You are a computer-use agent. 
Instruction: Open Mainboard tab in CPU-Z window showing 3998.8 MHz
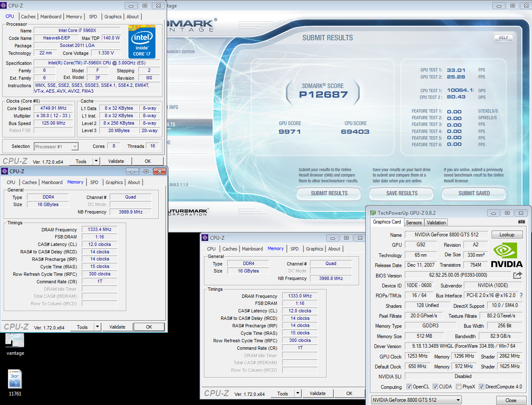click(252, 249)
